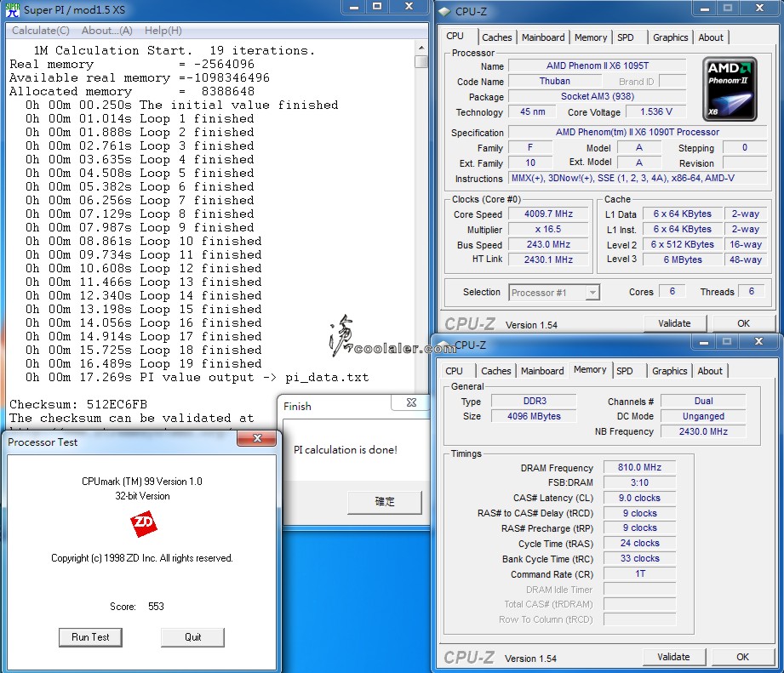Viewport: 784px width, 673px height.
Task: Select the CPU tab in upper CPU-Z window
Action: pyautogui.click(x=455, y=36)
